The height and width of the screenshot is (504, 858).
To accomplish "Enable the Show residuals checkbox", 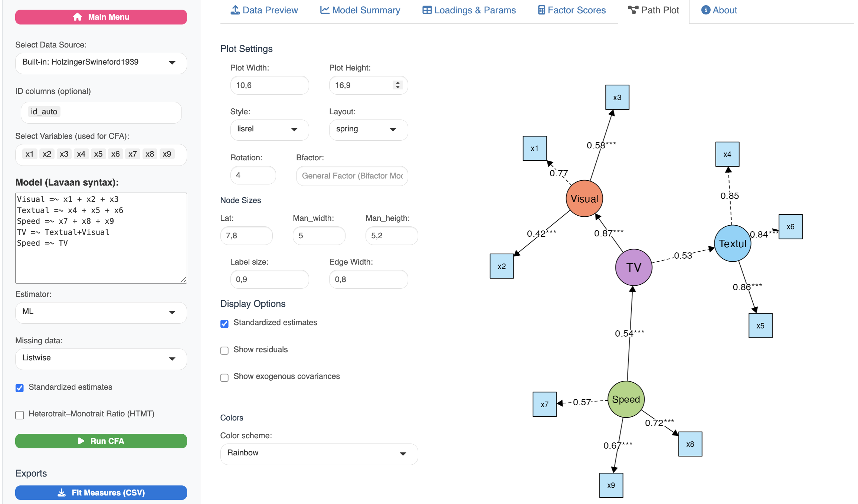I will click(x=225, y=350).
